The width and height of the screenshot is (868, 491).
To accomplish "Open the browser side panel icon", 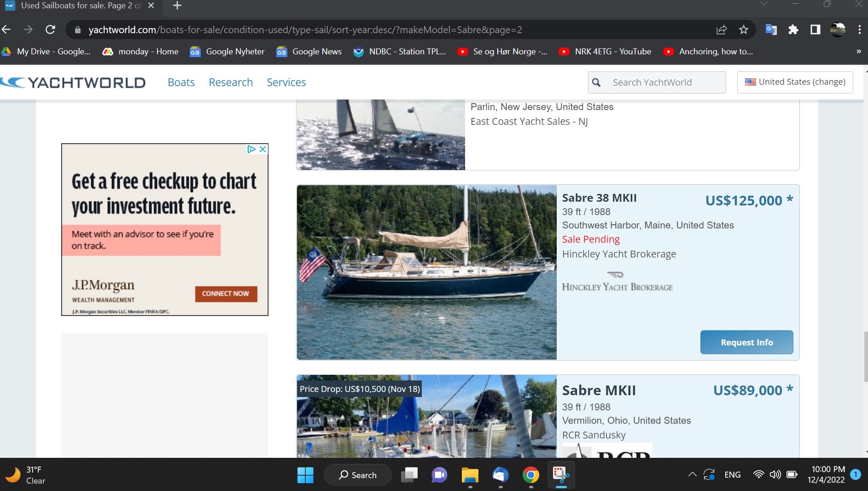I will [x=815, y=30].
